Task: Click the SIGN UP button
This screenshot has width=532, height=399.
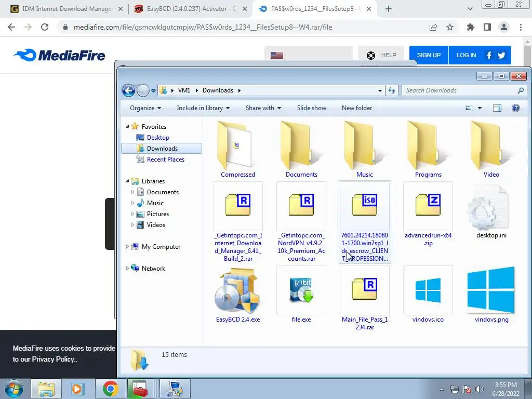Action: (429, 55)
